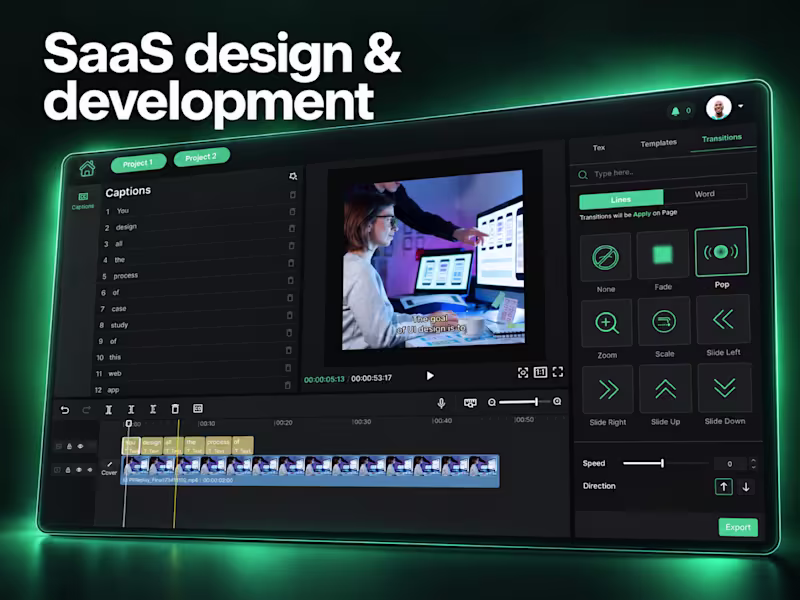Zoom in the timeline with plus magnifier
The width and height of the screenshot is (800, 600).
click(557, 402)
